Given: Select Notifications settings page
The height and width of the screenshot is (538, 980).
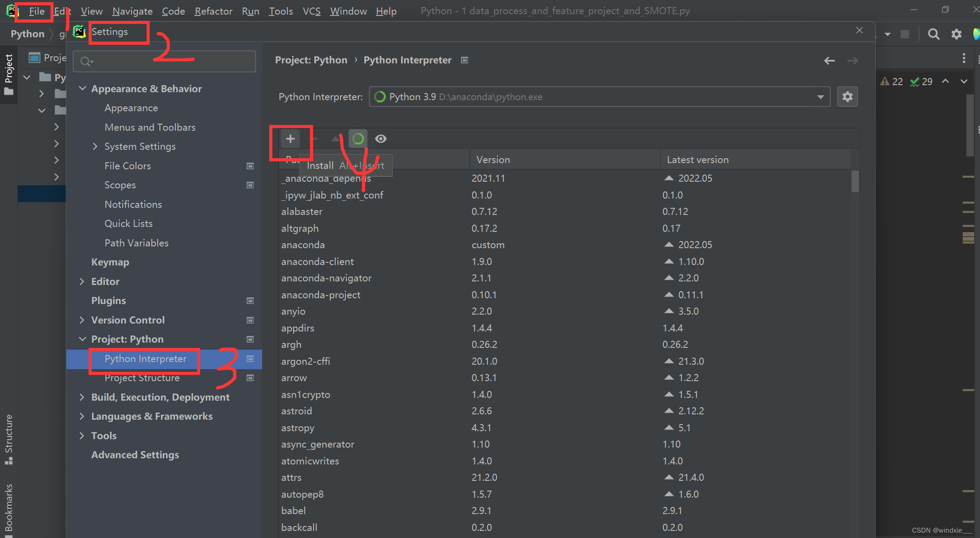Looking at the screenshot, I should pos(133,204).
